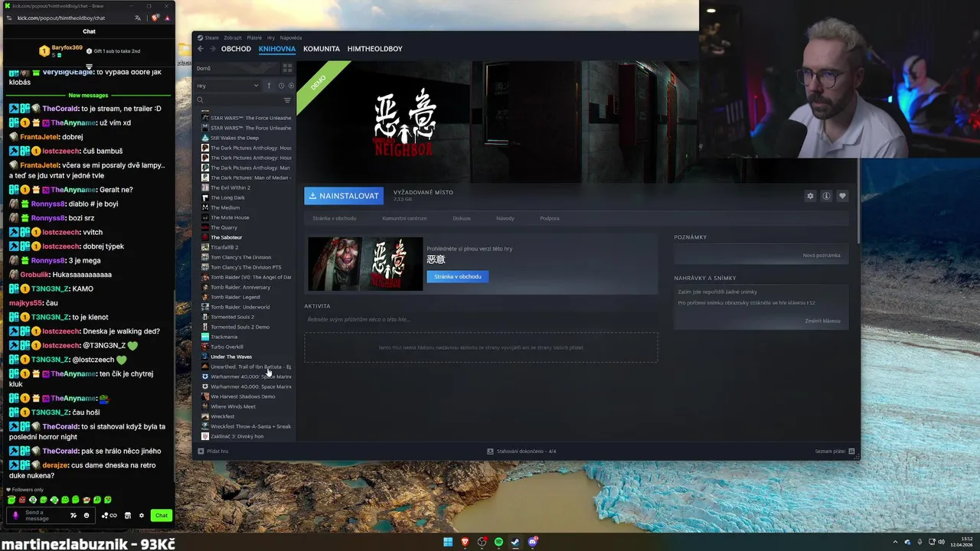Select The Evil Within 2 in list

pos(230,187)
